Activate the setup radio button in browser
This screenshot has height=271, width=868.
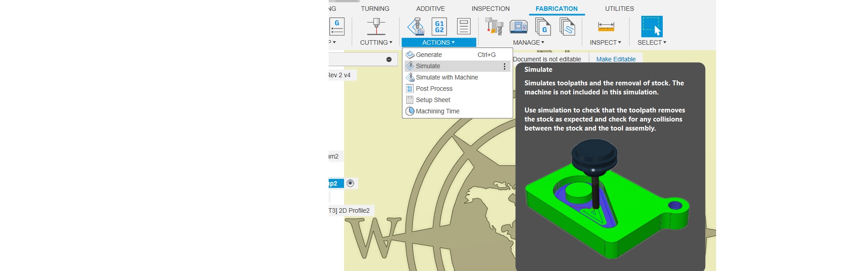pos(350,183)
